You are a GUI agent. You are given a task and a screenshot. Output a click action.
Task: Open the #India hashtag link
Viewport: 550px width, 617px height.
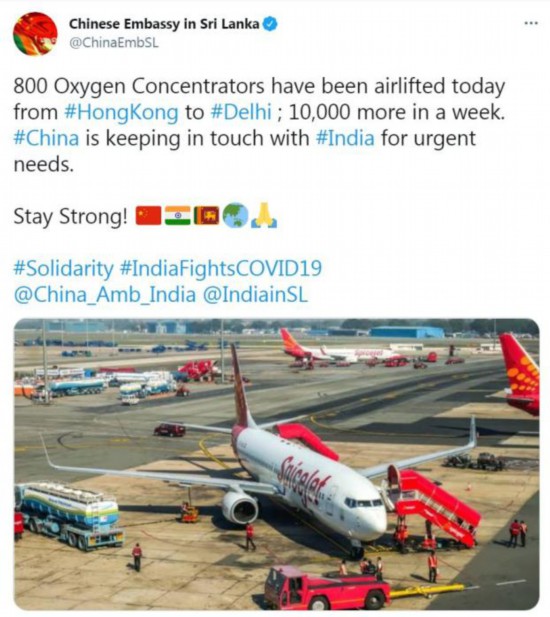[x=345, y=138]
